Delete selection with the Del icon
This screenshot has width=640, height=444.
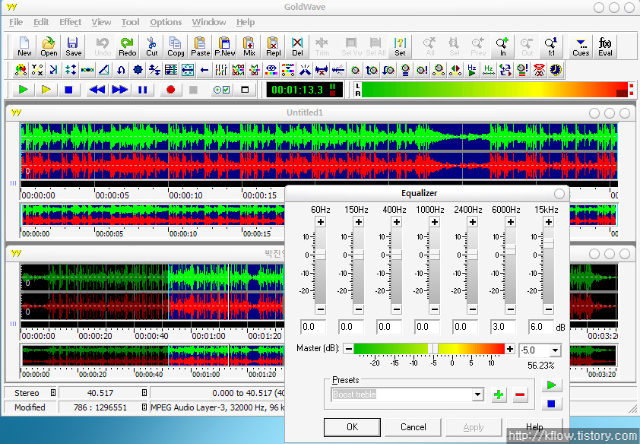(297, 47)
